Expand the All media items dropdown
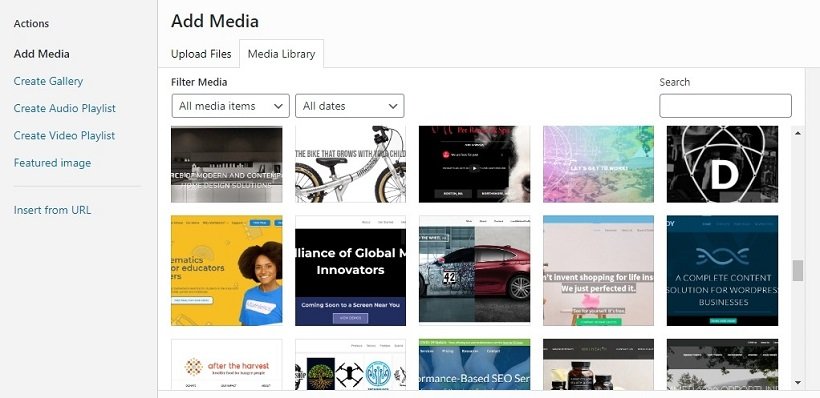 click(x=231, y=106)
